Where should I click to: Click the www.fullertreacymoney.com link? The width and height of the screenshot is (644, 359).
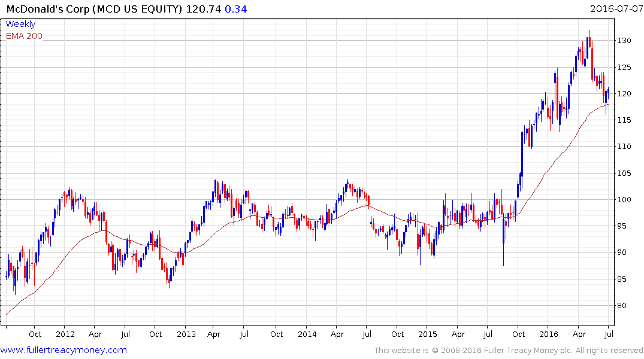point(64,350)
